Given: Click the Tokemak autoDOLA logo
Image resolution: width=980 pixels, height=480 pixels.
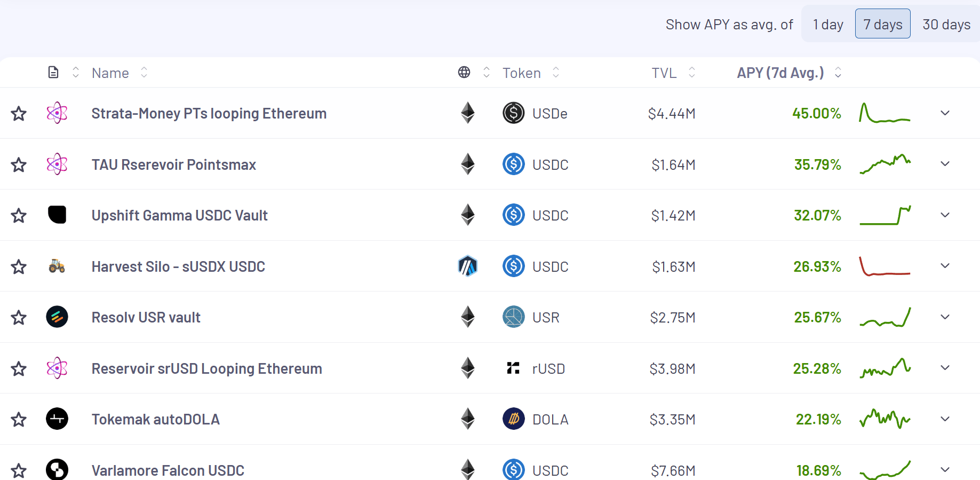Looking at the screenshot, I should tap(57, 419).
